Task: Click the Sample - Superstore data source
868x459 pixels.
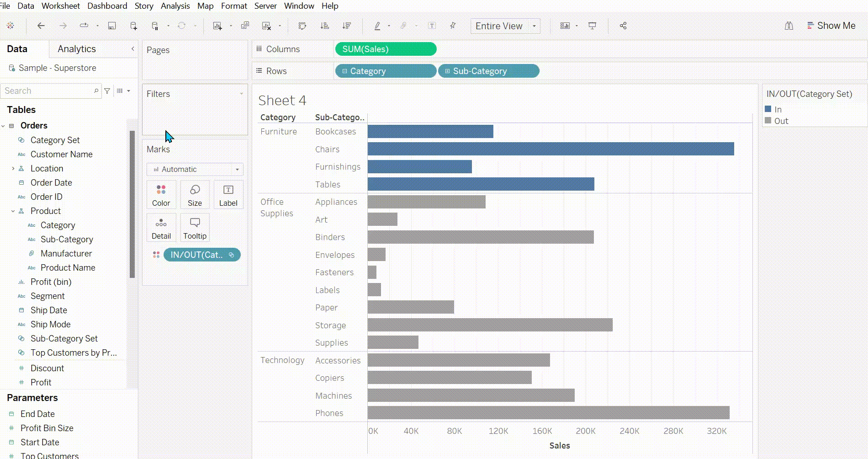Action: tap(57, 68)
